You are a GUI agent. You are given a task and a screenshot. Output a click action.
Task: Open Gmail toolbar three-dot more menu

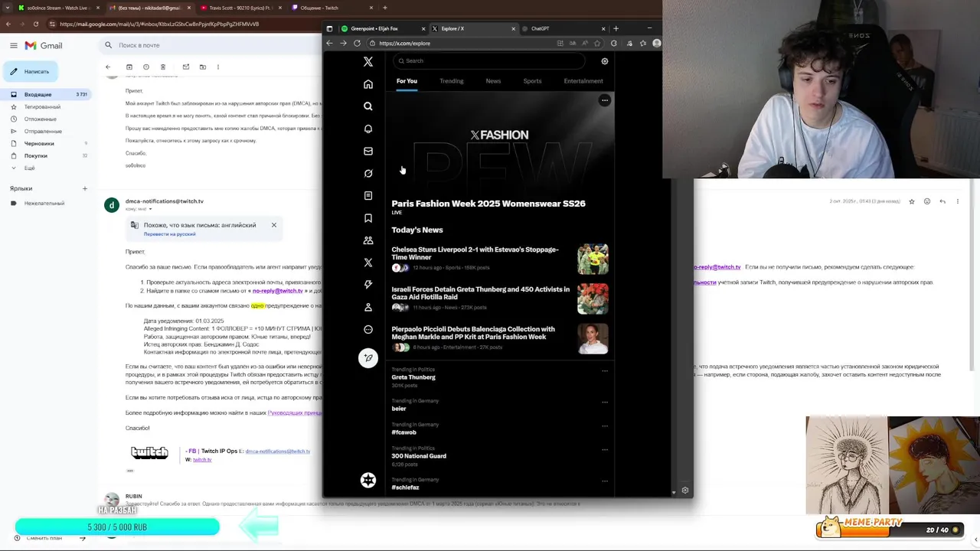point(218,67)
